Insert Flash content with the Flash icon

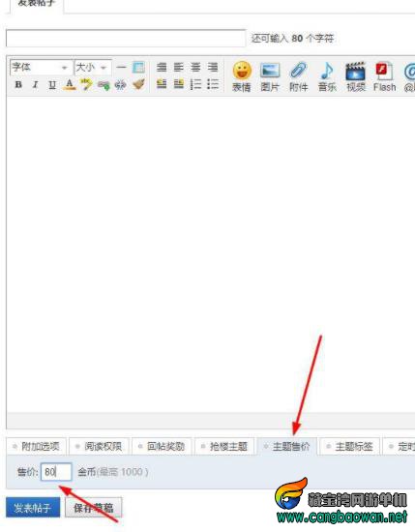click(x=384, y=76)
